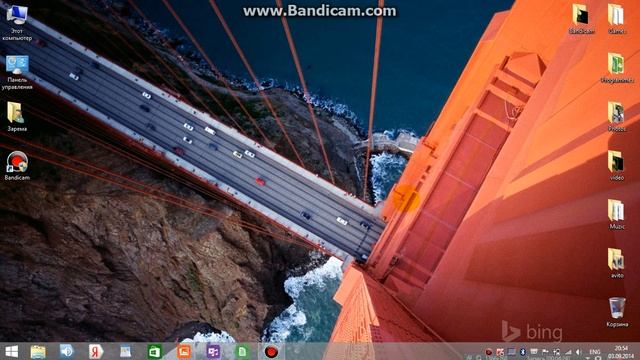Select the Music folder on desktop

pos(616,215)
